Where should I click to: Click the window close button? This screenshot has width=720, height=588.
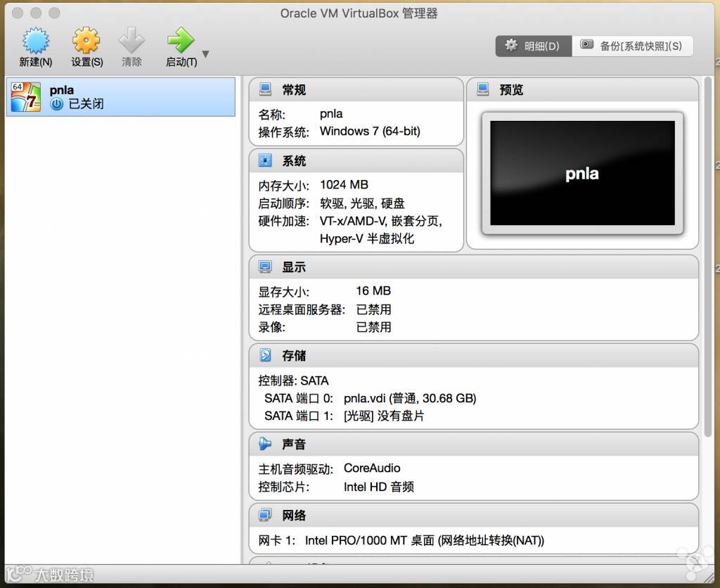click(18, 13)
